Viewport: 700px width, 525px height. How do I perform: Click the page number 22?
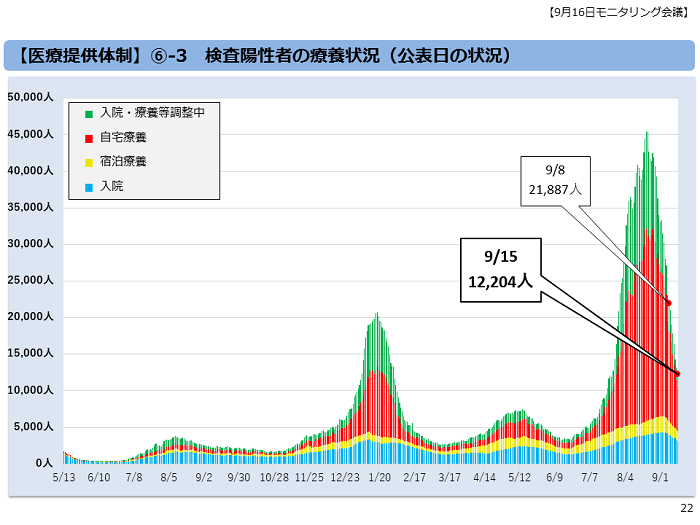click(x=687, y=508)
